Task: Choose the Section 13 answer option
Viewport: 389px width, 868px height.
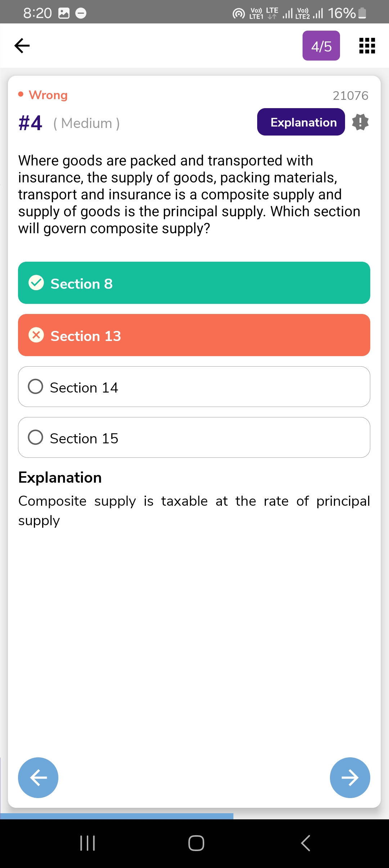Action: pyautogui.click(x=194, y=335)
